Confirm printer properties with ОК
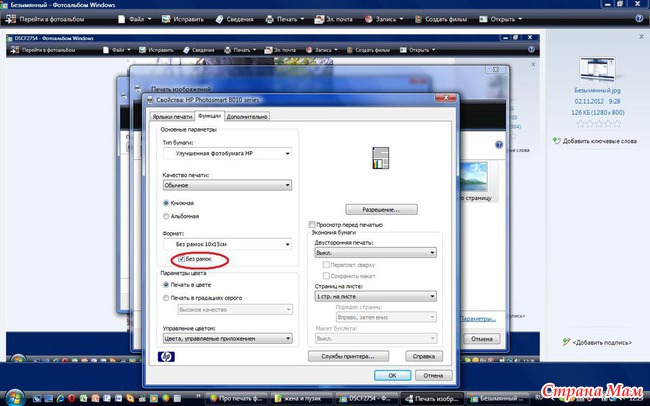 pos(392,375)
